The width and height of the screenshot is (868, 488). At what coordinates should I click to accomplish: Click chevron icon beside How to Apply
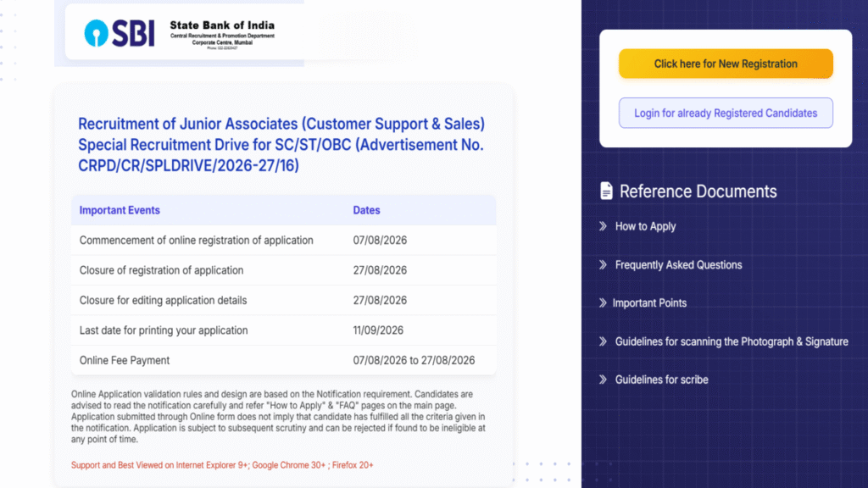(603, 225)
